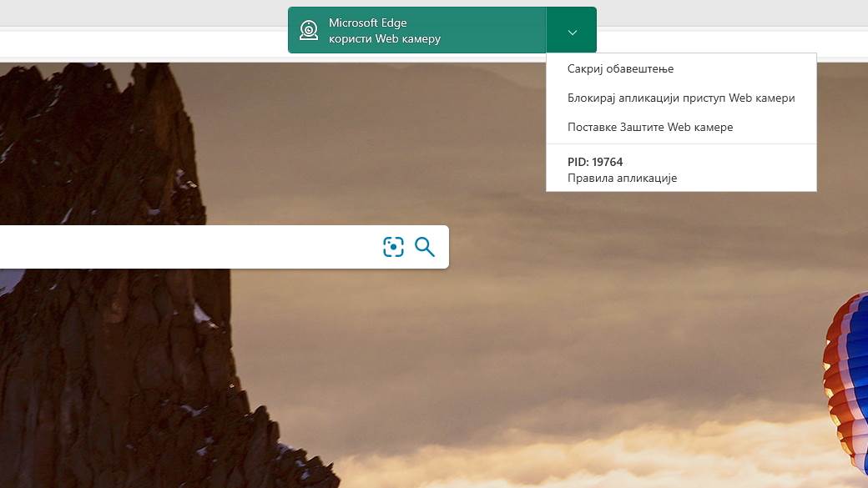Click the magnifying glass search icon
This screenshot has width=868, height=488.
[425, 247]
